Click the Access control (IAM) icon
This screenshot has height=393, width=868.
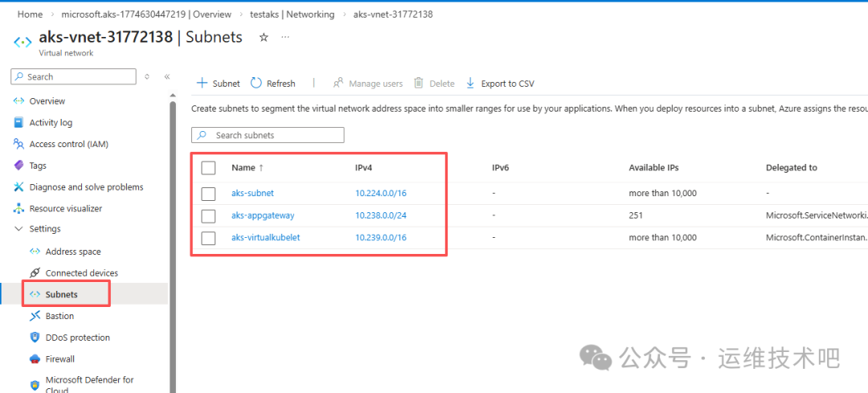pyautogui.click(x=18, y=144)
